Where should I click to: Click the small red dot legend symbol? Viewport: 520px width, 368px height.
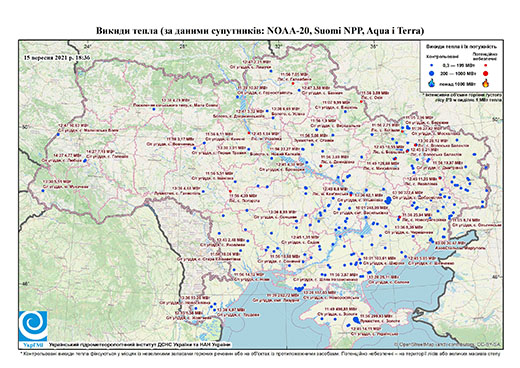(x=486, y=66)
